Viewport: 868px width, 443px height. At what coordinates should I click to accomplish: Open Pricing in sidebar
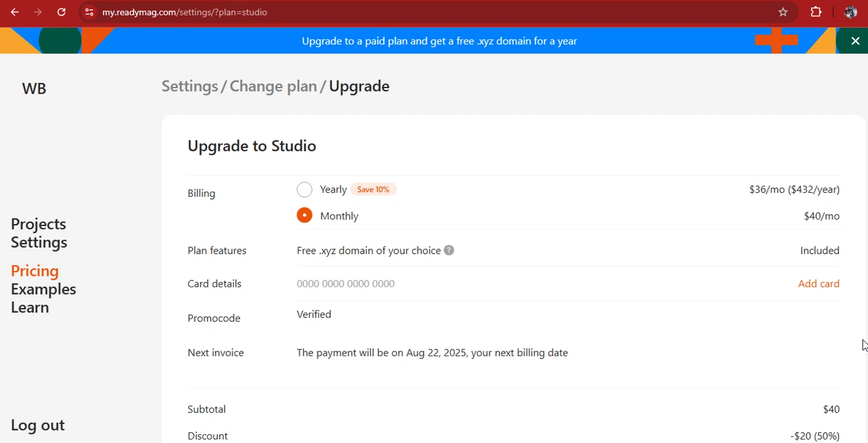click(x=35, y=271)
